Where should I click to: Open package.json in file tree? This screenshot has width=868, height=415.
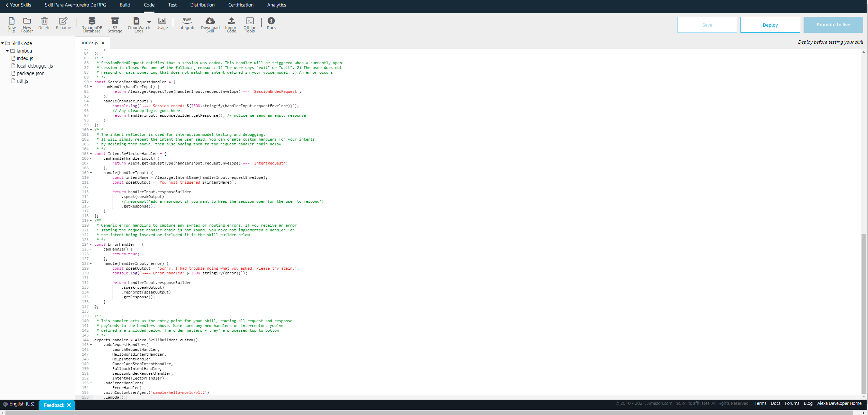[30, 73]
